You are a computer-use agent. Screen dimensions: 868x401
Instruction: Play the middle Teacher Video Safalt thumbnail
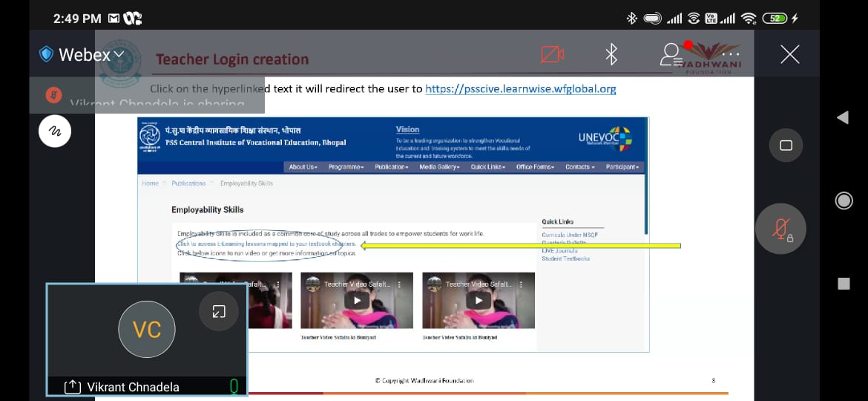pos(357,301)
